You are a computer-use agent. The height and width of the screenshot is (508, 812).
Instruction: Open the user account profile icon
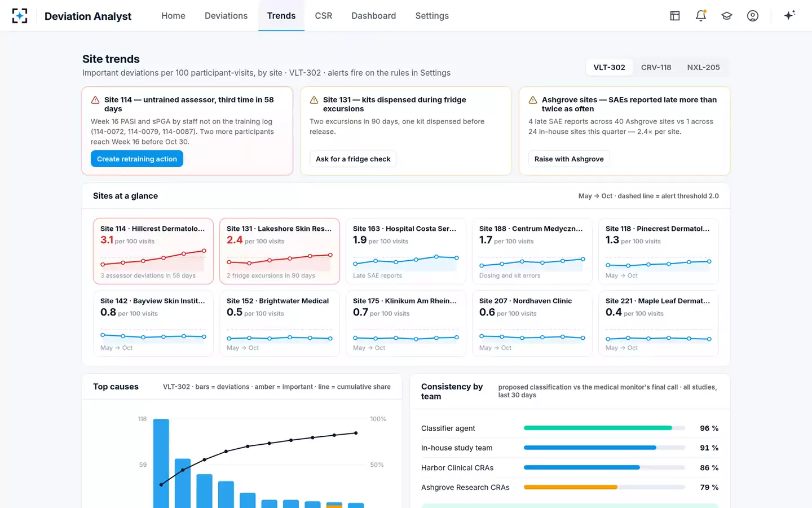(x=753, y=16)
